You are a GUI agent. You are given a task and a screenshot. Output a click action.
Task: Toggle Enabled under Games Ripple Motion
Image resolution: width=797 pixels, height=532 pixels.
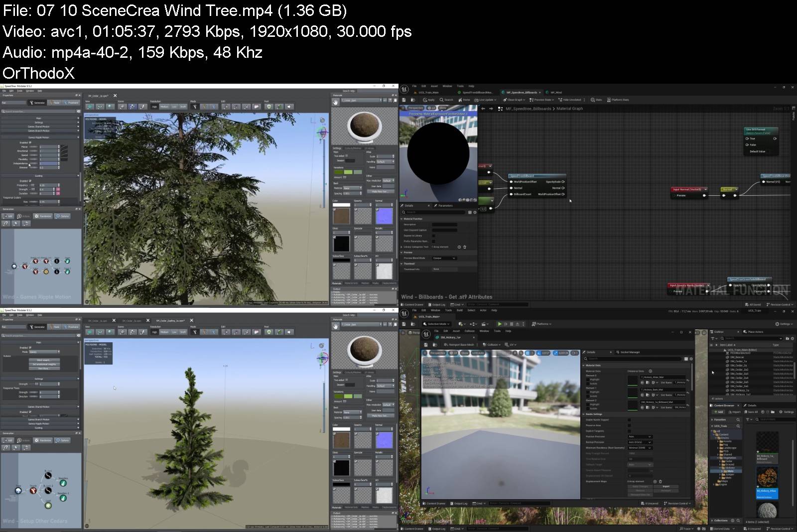point(30,142)
